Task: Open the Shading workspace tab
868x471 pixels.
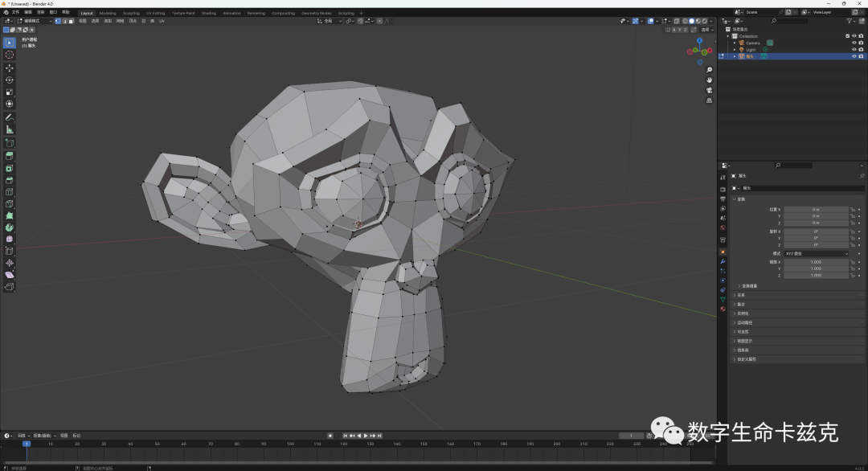Action: coord(209,13)
